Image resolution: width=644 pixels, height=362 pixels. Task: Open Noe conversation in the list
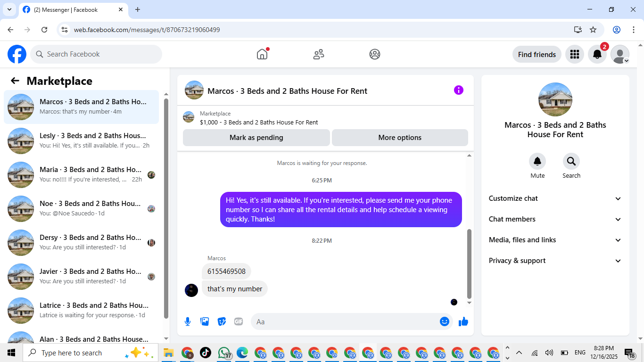pos(82,209)
